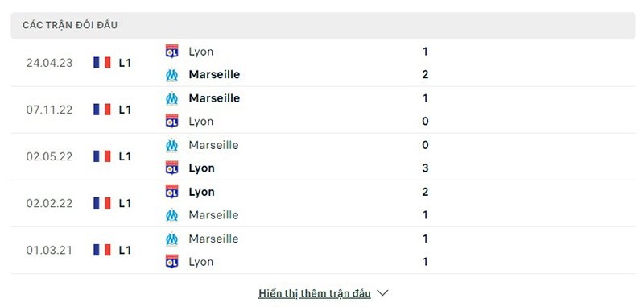Screen dimensions: 644x307
Task: Click Các trận đối đầu section header
Action: click(70, 25)
